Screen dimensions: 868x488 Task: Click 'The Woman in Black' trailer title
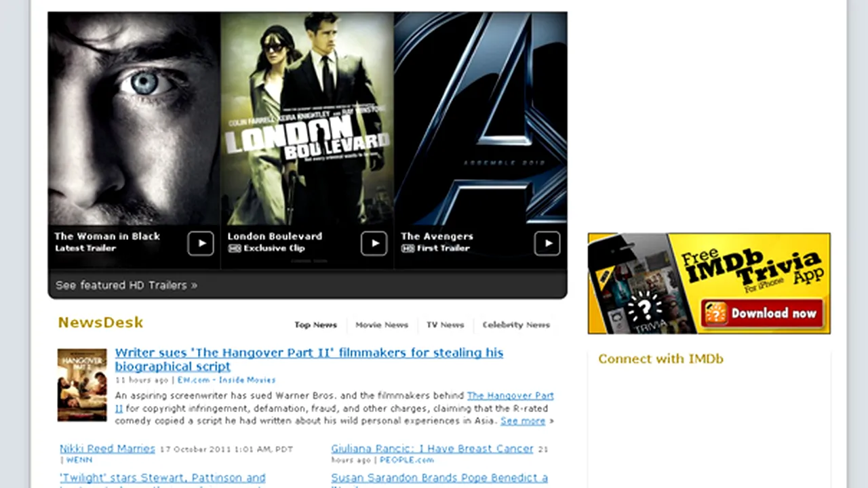pos(107,236)
